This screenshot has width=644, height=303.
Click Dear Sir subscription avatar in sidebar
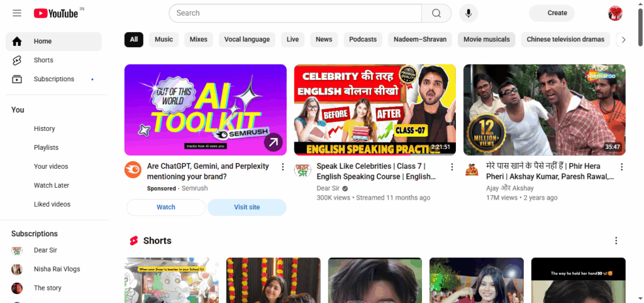coord(17,250)
